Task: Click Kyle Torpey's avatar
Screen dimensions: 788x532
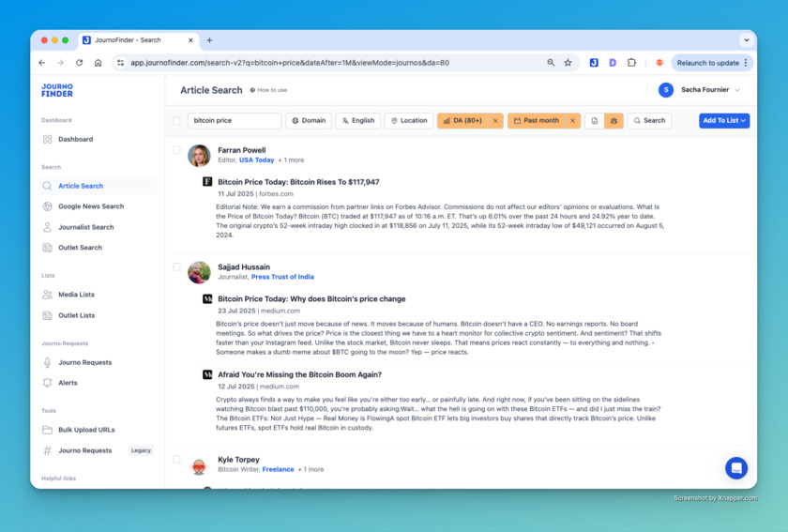Action: (199, 466)
